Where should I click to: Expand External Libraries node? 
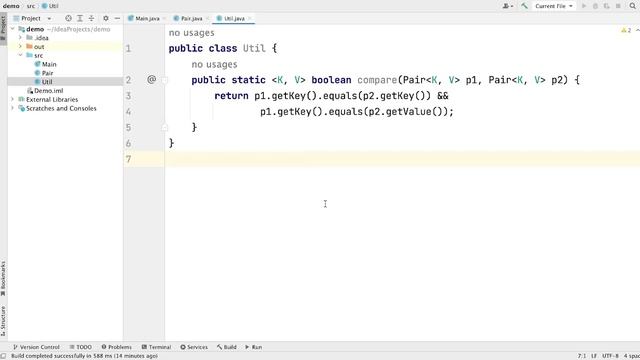pos(13,99)
